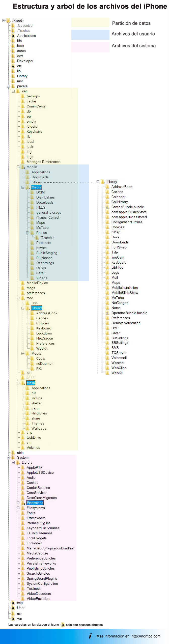Select the 'RemoteNotification' folder row
This screenshot has width=169, height=644.
click(x=123, y=323)
